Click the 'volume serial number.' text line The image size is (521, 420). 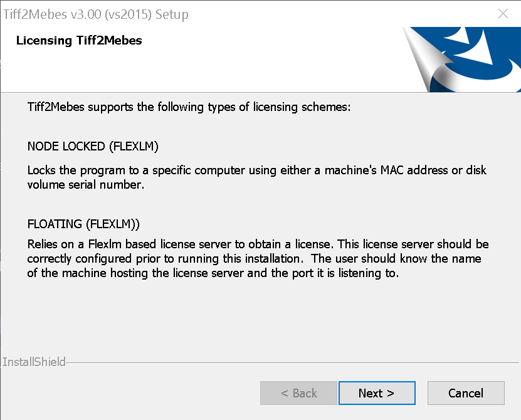(86, 184)
